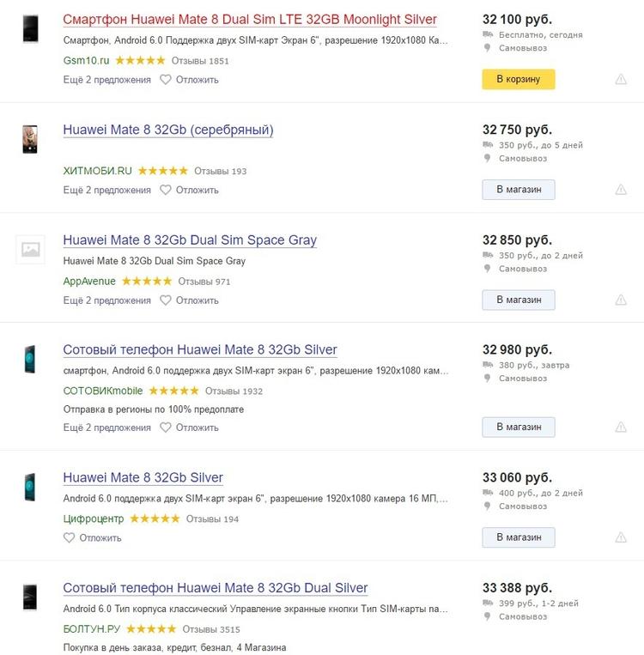Expand Ещё 2 предложения under ХИТМОБИ.RU
Screen dimensions: 644x655
[x=106, y=190]
